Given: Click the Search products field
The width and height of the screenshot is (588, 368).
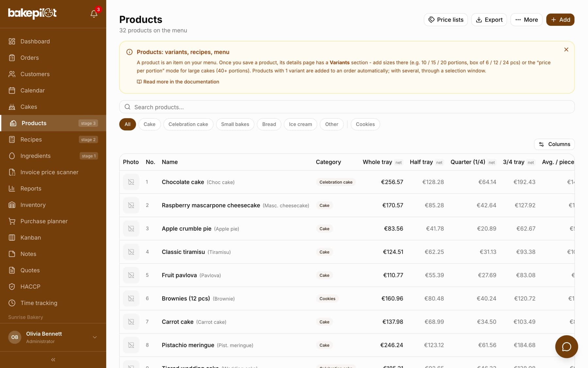Looking at the screenshot, I should click(x=347, y=107).
